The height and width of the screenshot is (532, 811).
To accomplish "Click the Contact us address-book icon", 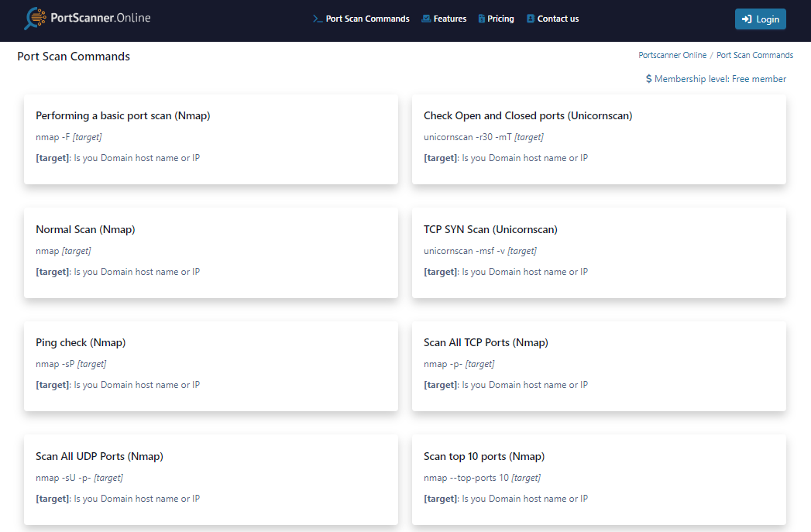I will 530,19.
